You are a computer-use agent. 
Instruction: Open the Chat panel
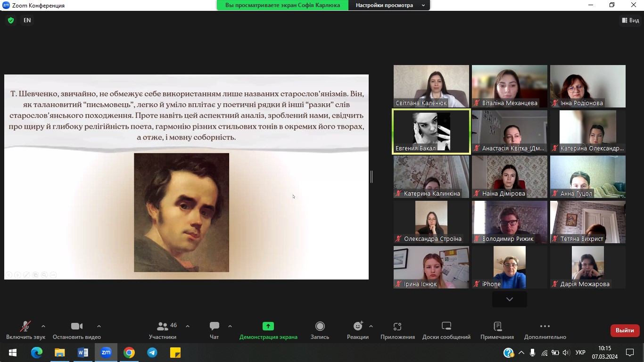pyautogui.click(x=215, y=327)
